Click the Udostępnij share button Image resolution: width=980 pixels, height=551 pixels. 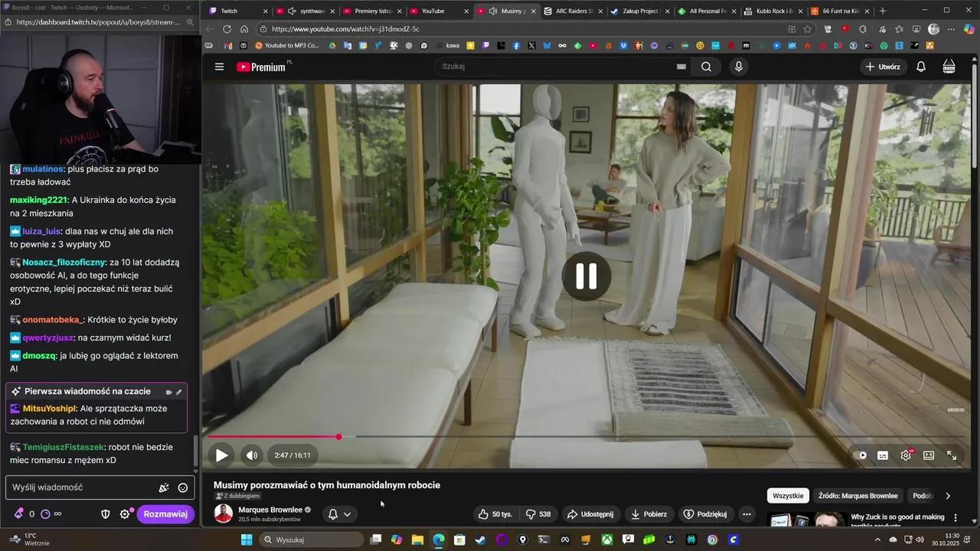590,514
